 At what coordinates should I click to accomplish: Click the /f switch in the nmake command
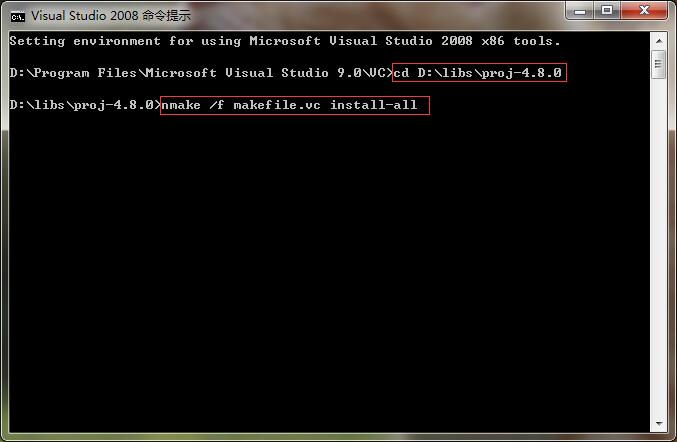(x=217, y=104)
